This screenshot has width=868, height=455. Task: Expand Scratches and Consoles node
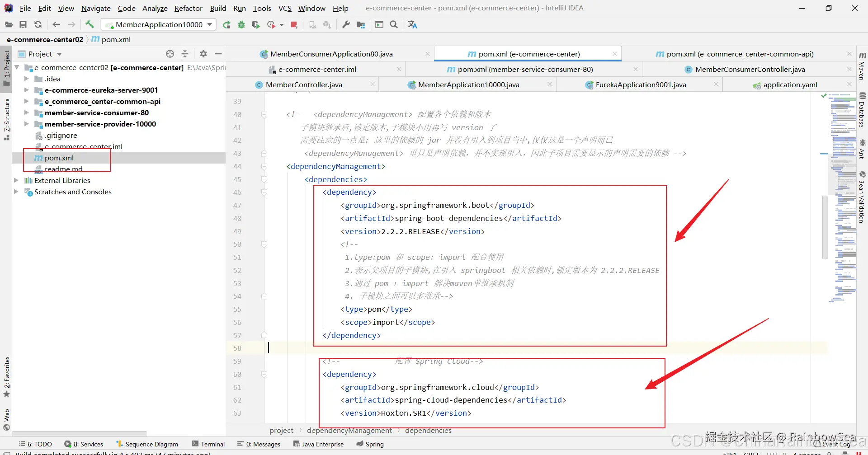pyautogui.click(x=17, y=192)
